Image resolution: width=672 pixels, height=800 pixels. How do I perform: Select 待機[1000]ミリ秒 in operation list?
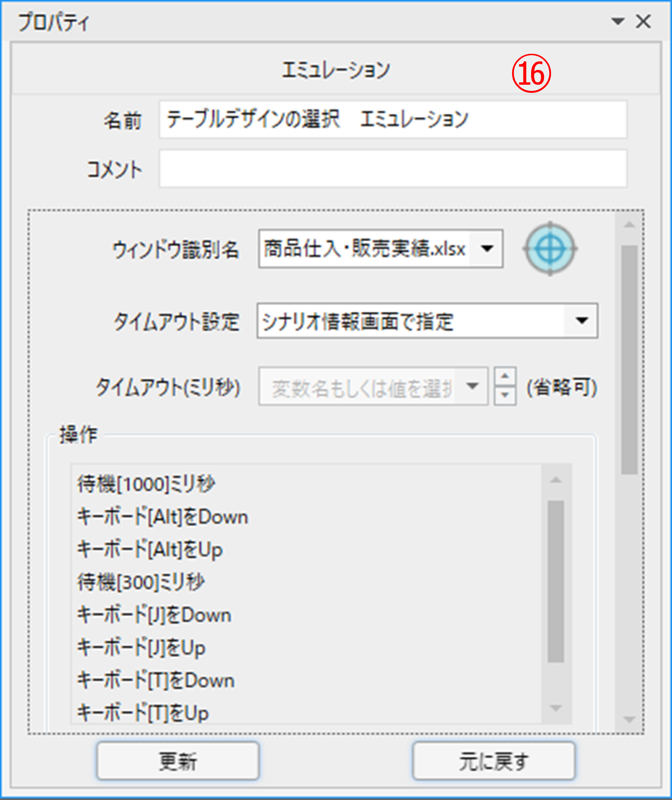[147, 484]
